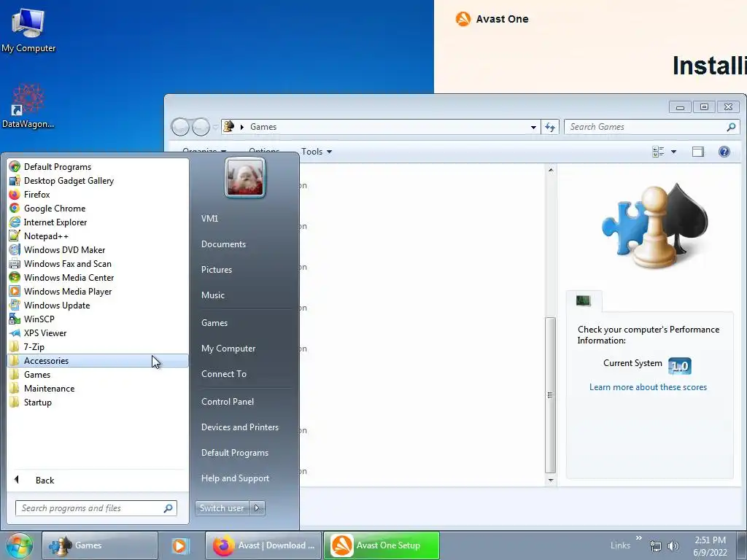Change the view in the Games window
The width and height of the screenshot is (747, 560).
coord(659,152)
